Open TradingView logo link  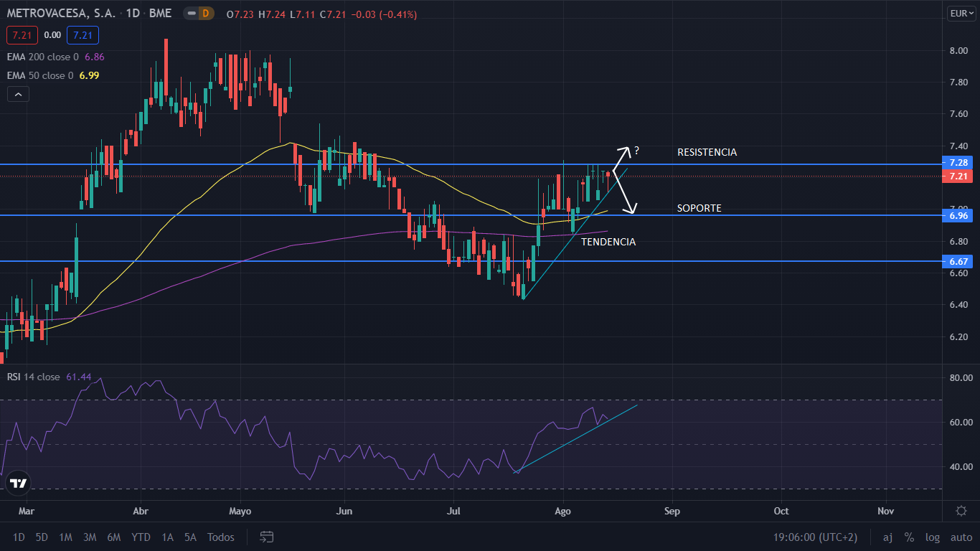pos(18,483)
